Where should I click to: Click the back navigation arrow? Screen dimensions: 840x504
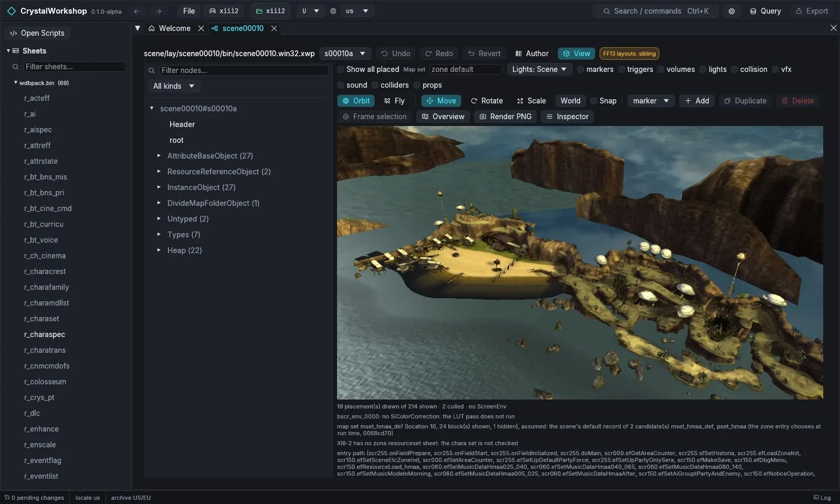click(x=137, y=11)
